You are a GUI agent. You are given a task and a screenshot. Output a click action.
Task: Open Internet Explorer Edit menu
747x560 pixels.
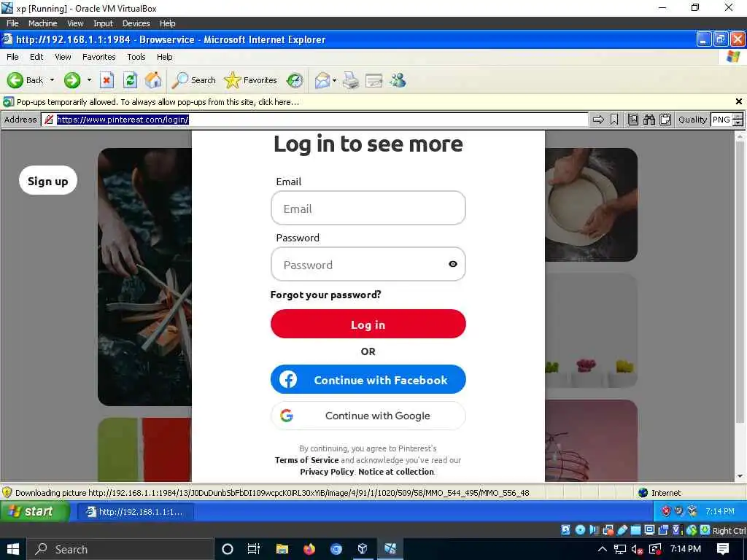(x=36, y=57)
